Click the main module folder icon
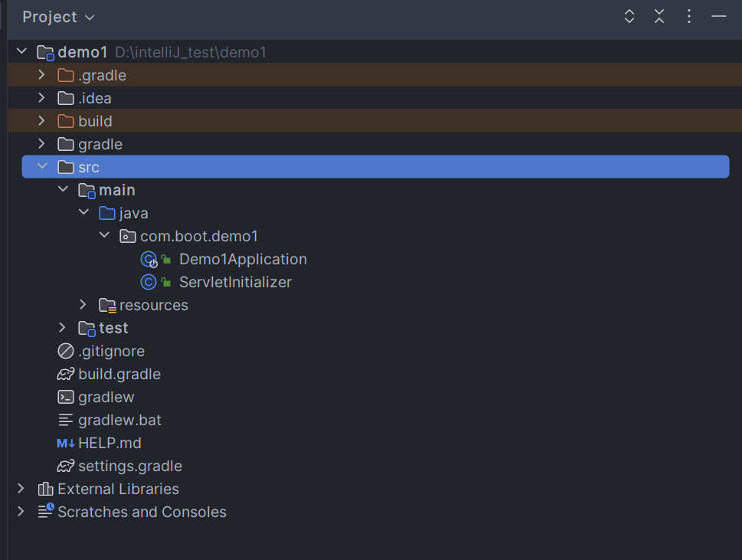 [x=87, y=191]
